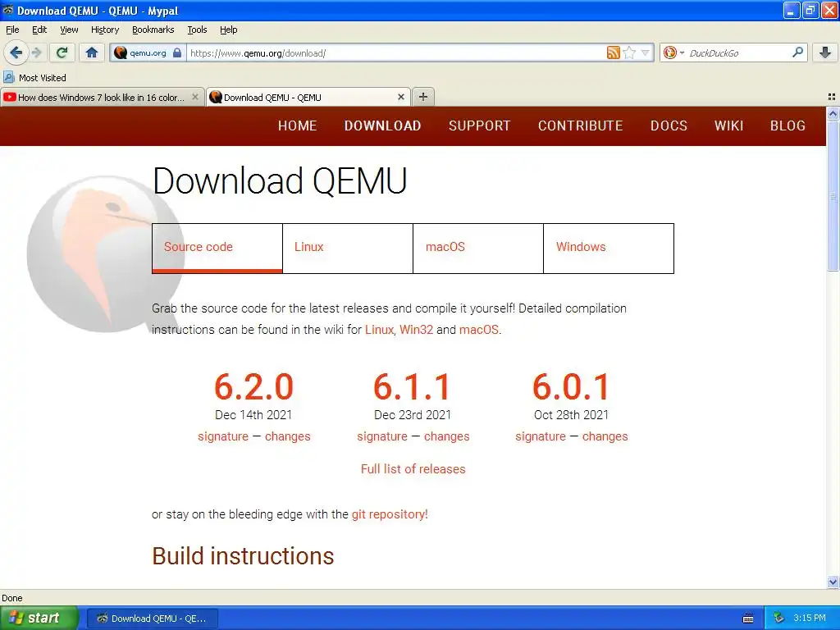Click the scrollbar down arrow
Screen dimensions: 840x630
(x=833, y=582)
